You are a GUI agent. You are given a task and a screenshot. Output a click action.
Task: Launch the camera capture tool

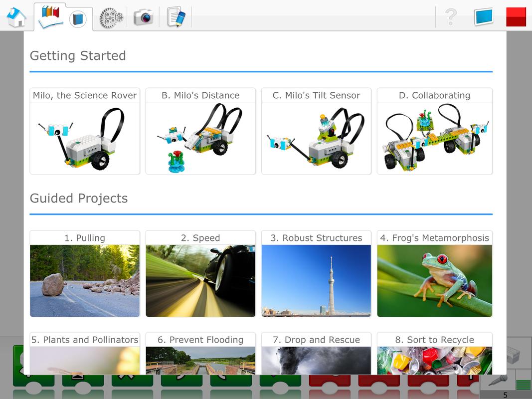[143, 17]
